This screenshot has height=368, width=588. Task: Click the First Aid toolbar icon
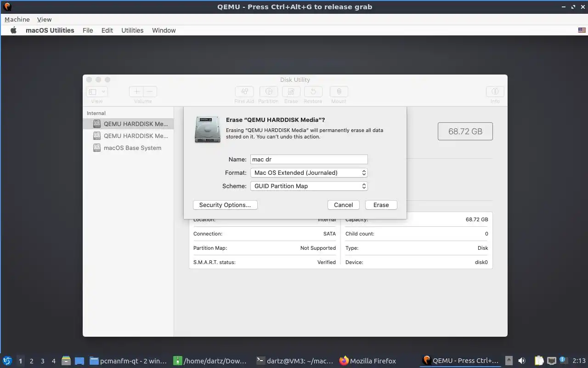point(244,92)
